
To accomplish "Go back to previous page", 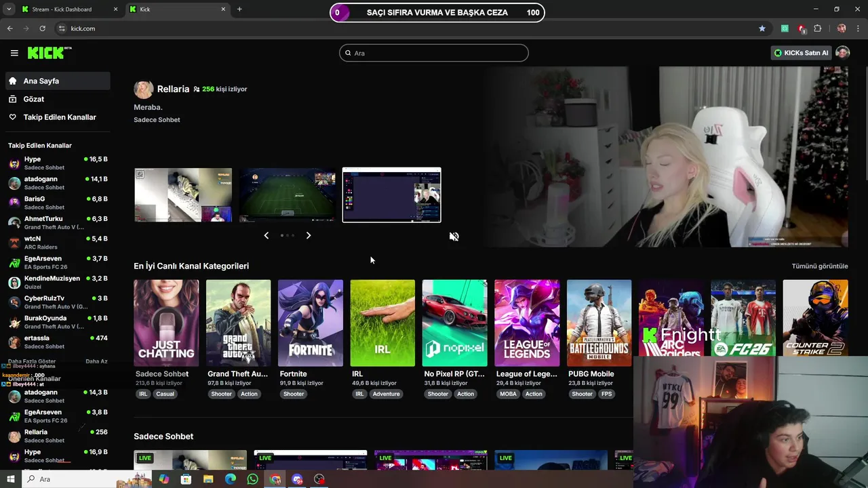I will (9, 28).
